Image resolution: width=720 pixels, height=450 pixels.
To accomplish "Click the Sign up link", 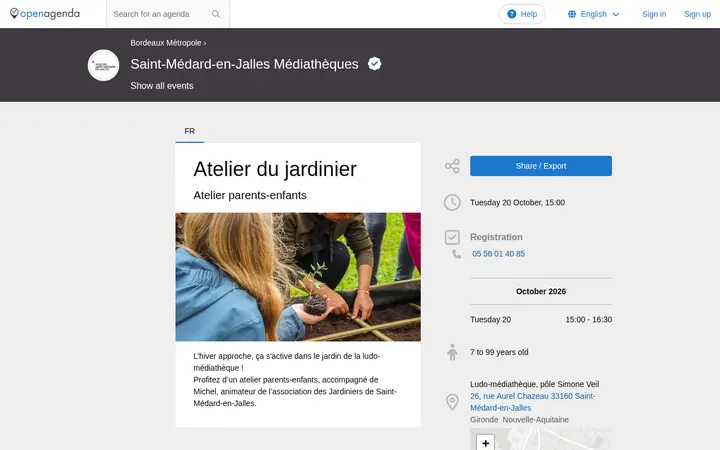I will click(x=698, y=14).
